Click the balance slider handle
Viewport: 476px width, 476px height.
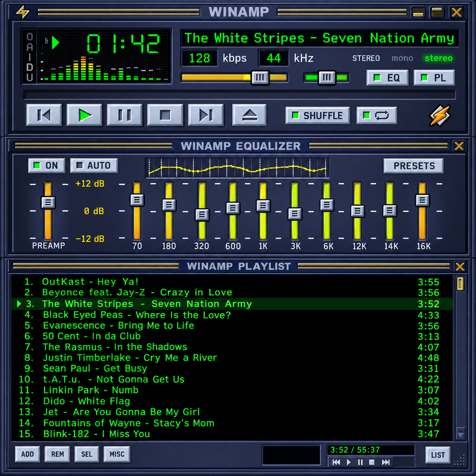[x=327, y=78]
